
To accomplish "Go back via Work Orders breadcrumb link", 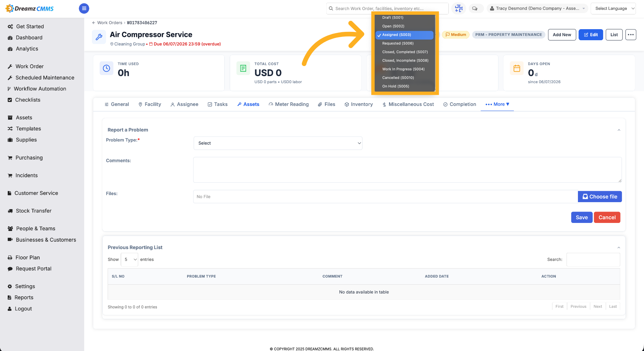I will click(110, 23).
